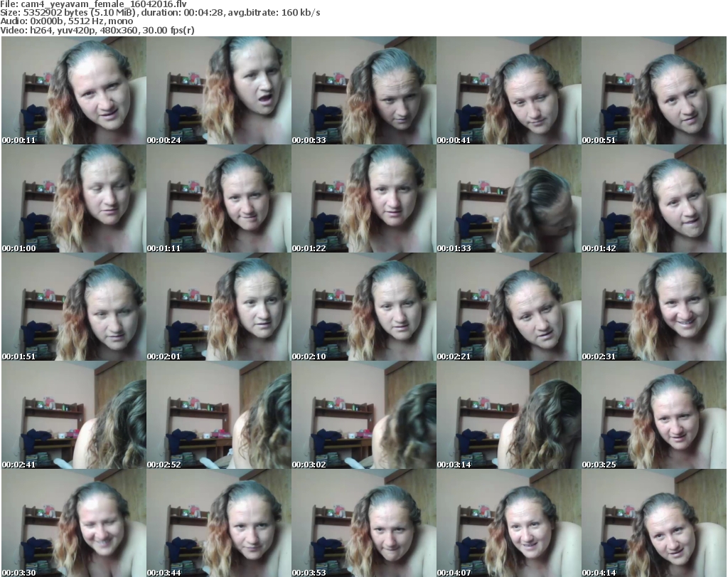This screenshot has width=728, height=577.
Task: Click the Video line reading h264, yuv420p
Action: pyautogui.click(x=97, y=31)
